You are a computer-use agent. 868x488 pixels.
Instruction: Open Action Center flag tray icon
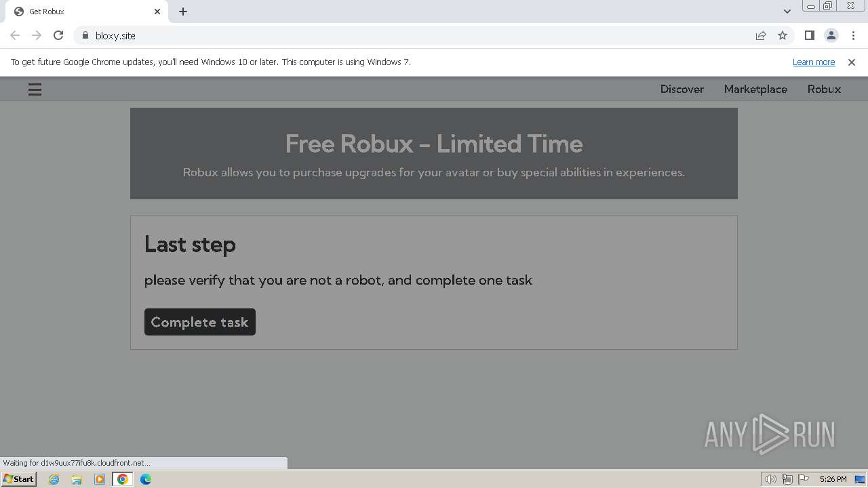[x=804, y=479]
